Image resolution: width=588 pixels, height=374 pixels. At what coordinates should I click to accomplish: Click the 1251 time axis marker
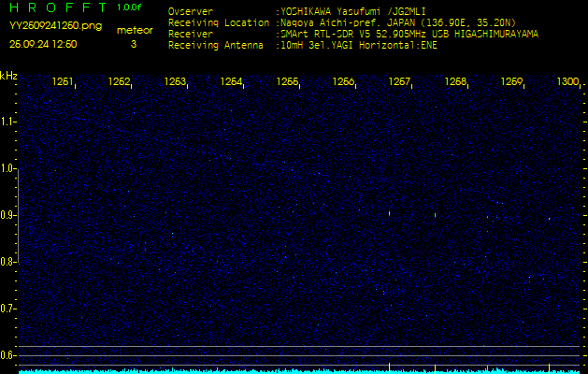63,82
